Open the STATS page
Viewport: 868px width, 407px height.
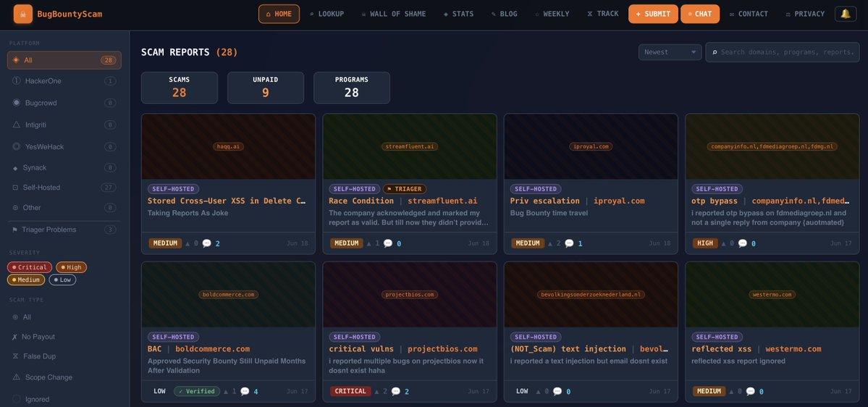458,14
